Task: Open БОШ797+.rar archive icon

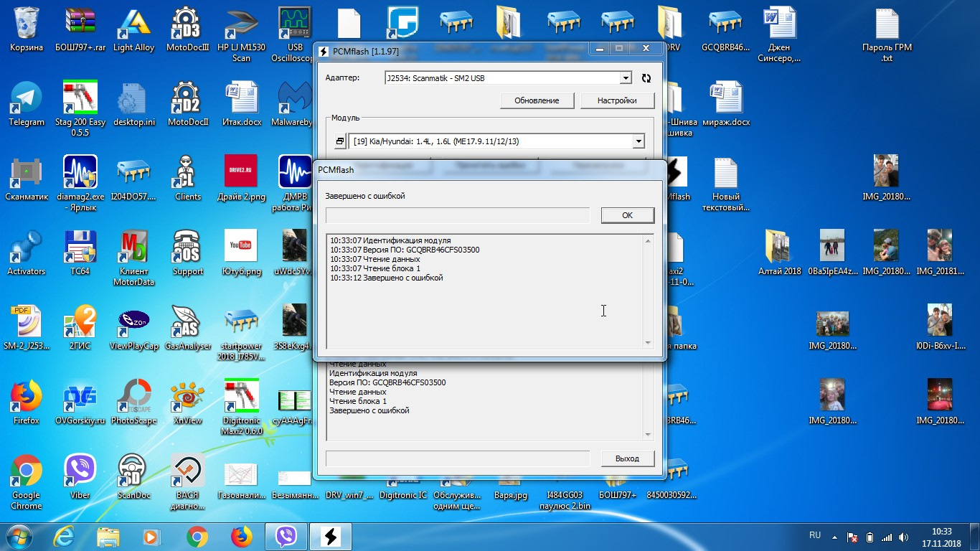Action: click(x=80, y=30)
